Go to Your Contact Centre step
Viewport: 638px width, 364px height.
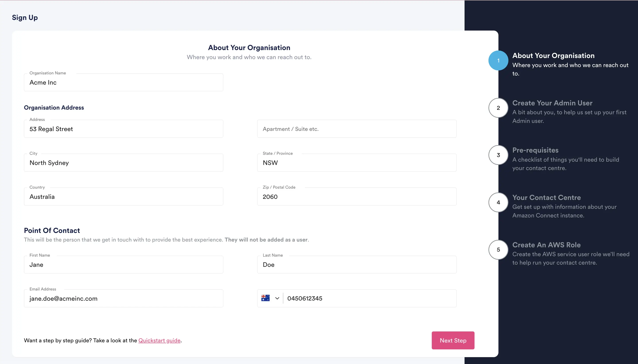point(547,197)
